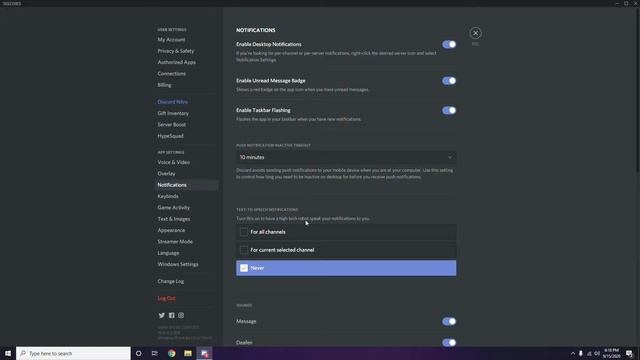Select the Discord icon in the taskbar
640x360 pixels.
coord(204,353)
